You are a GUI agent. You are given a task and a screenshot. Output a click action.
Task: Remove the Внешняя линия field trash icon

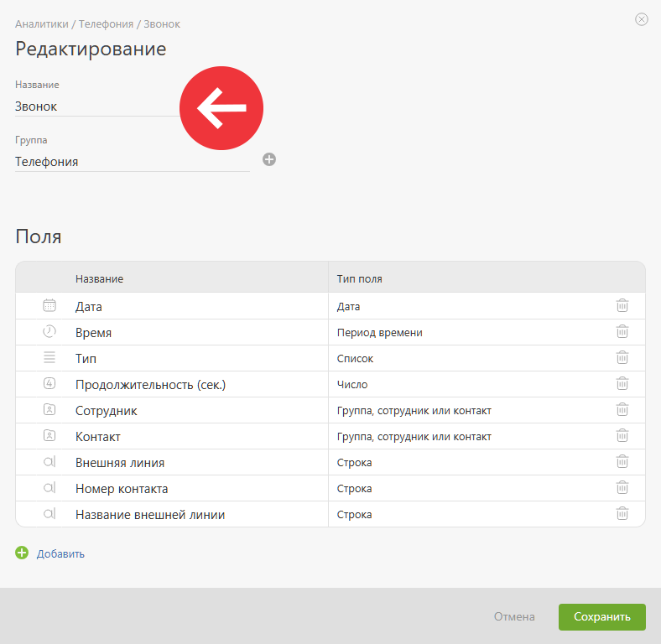622,461
